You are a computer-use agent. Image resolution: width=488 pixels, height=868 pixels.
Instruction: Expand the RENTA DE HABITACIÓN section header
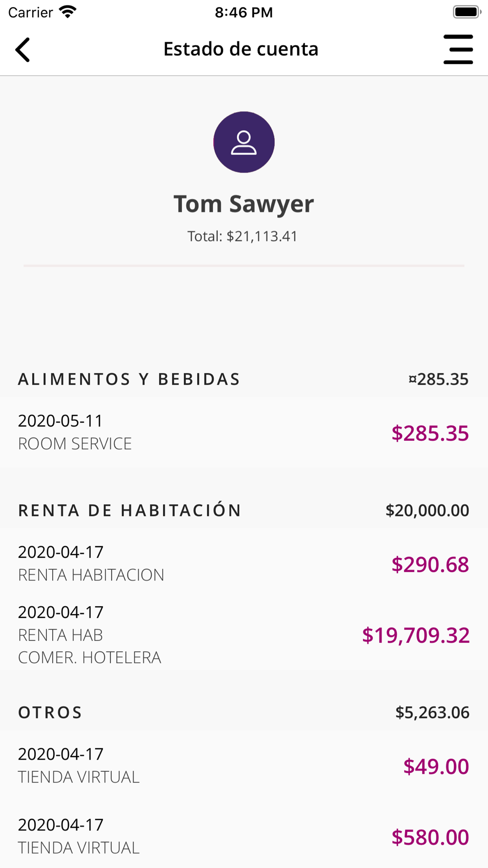pyautogui.click(x=244, y=511)
